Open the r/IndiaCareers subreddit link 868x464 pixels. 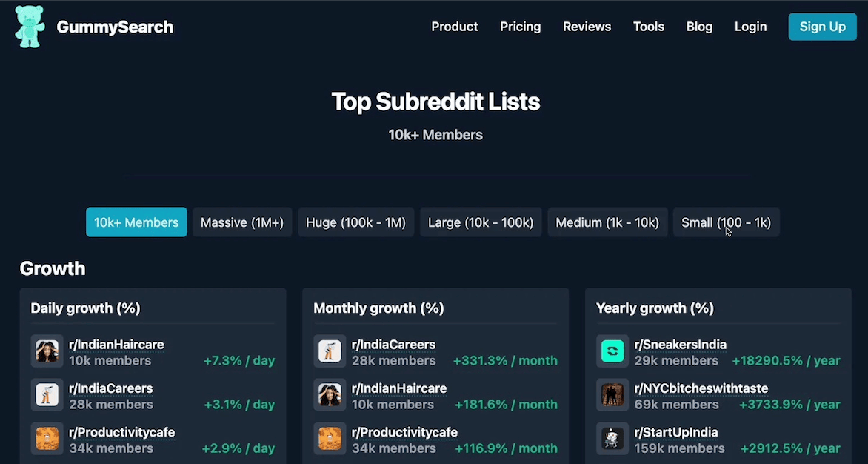(111, 388)
